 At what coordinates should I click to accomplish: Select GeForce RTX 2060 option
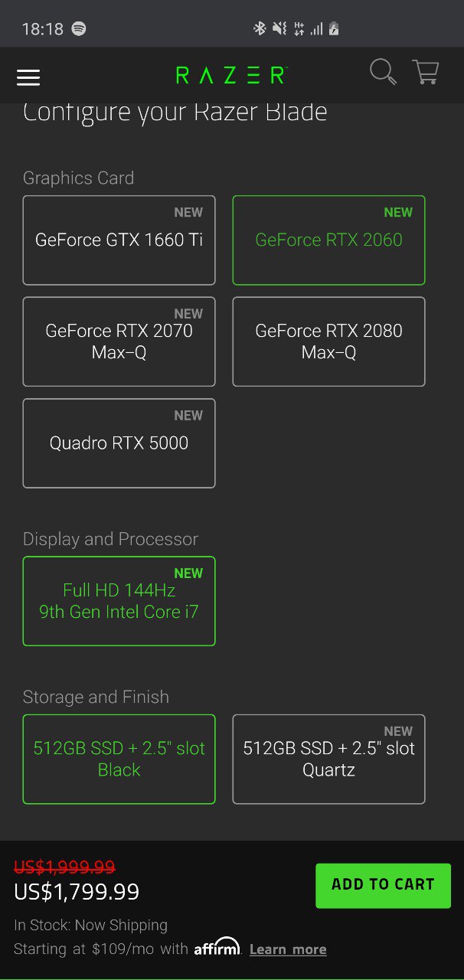click(328, 240)
